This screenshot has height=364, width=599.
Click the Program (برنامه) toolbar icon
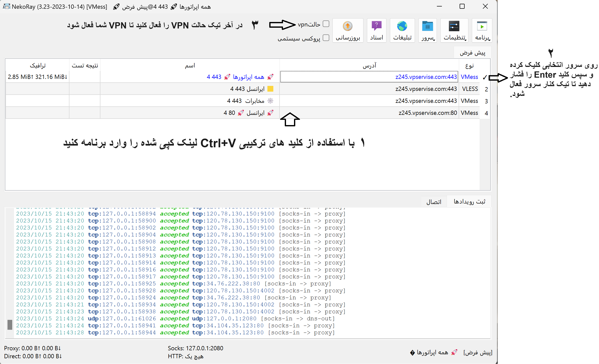(x=482, y=26)
